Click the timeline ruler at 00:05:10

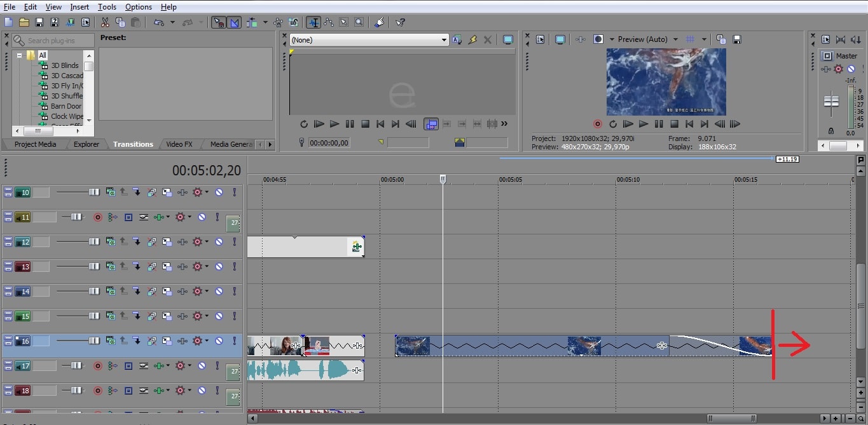point(628,180)
